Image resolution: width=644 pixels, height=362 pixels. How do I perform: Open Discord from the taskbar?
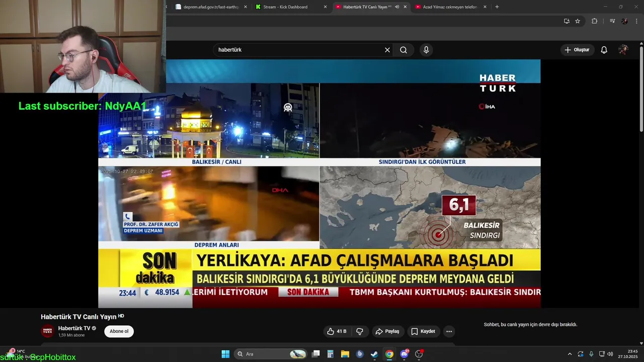[404, 354]
